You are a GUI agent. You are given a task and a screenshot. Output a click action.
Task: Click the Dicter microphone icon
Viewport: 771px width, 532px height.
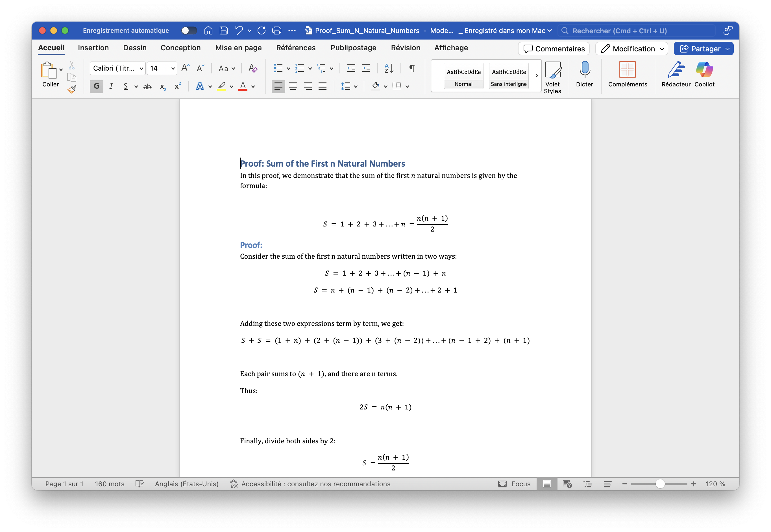click(584, 70)
